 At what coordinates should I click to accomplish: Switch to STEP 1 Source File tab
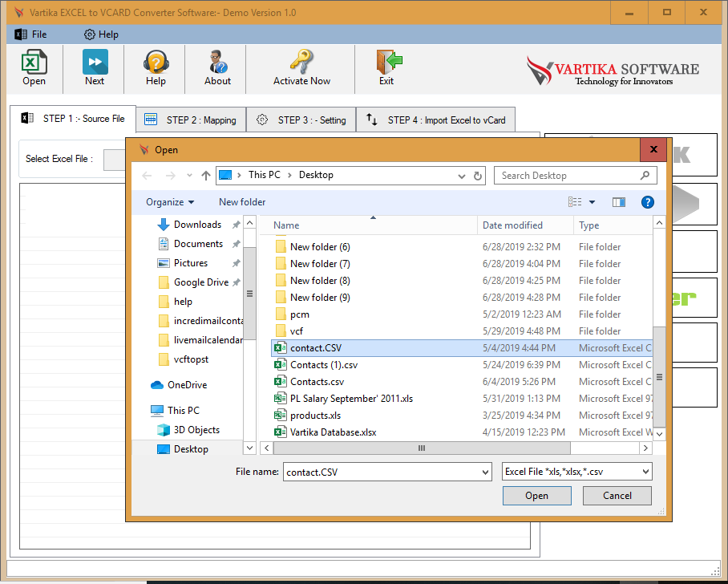click(73, 119)
